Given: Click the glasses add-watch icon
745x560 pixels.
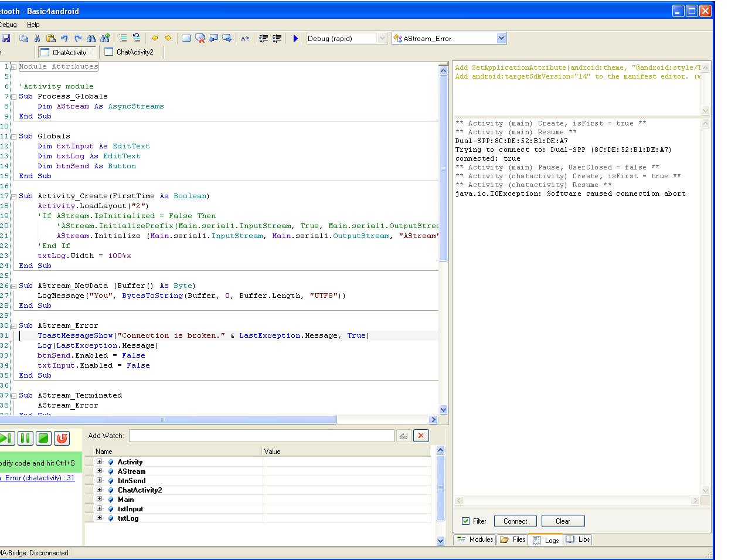Looking at the screenshot, I should tap(403, 436).
